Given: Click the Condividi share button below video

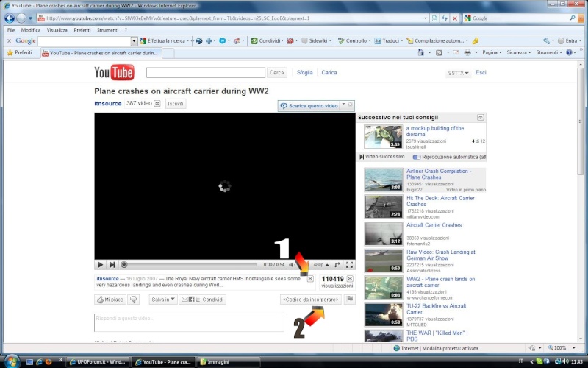Looking at the screenshot, I should 203,300.
